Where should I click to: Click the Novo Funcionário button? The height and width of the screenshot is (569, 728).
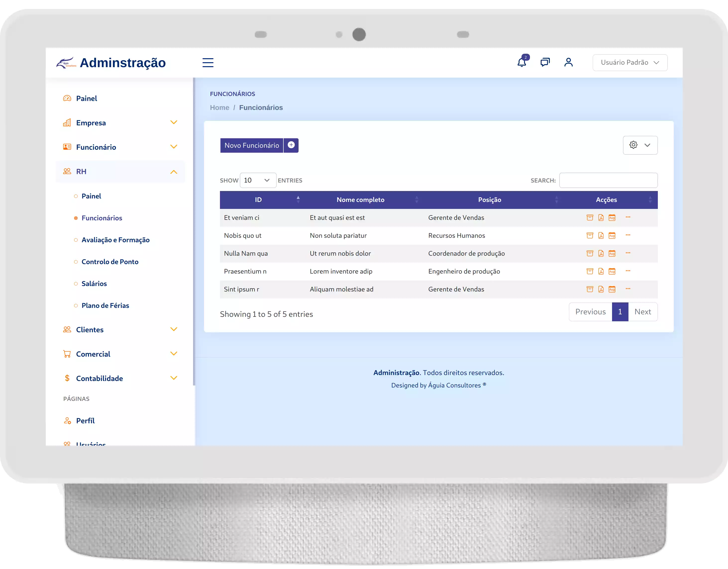[x=252, y=145]
